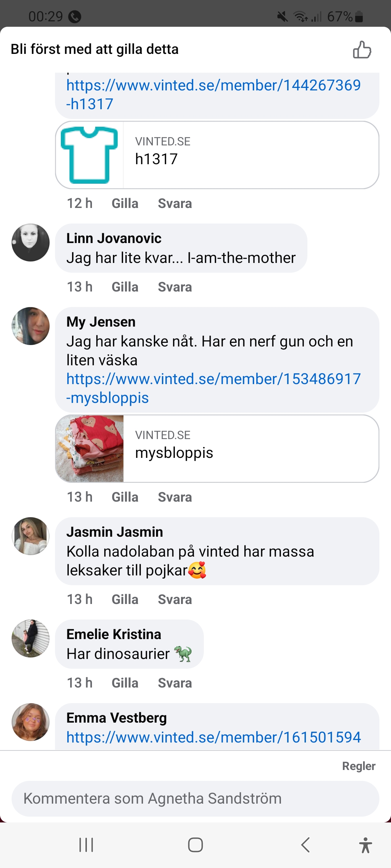Reply to Emelie Kristina's comment with Svara
The width and height of the screenshot is (391, 868).
pyautogui.click(x=175, y=683)
